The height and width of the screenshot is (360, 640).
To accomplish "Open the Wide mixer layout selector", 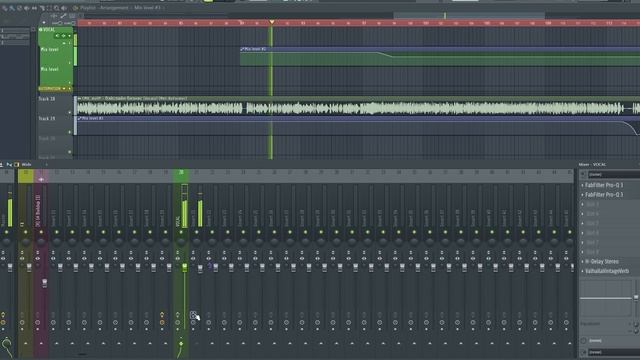I will click(27, 164).
